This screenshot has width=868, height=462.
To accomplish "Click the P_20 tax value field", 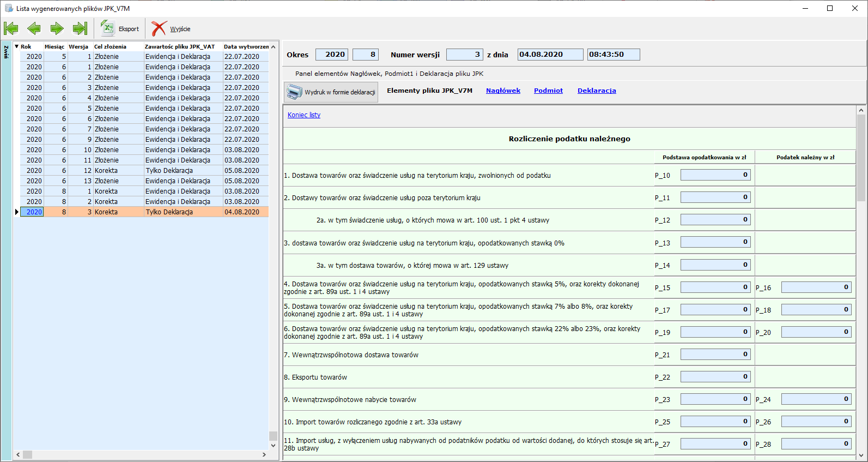I will (x=816, y=332).
